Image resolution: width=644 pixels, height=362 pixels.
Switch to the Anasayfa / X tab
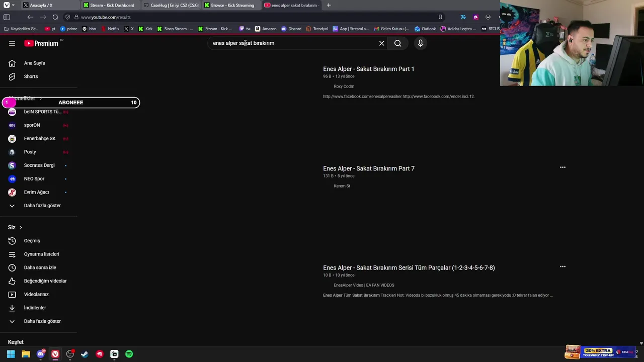48,5
